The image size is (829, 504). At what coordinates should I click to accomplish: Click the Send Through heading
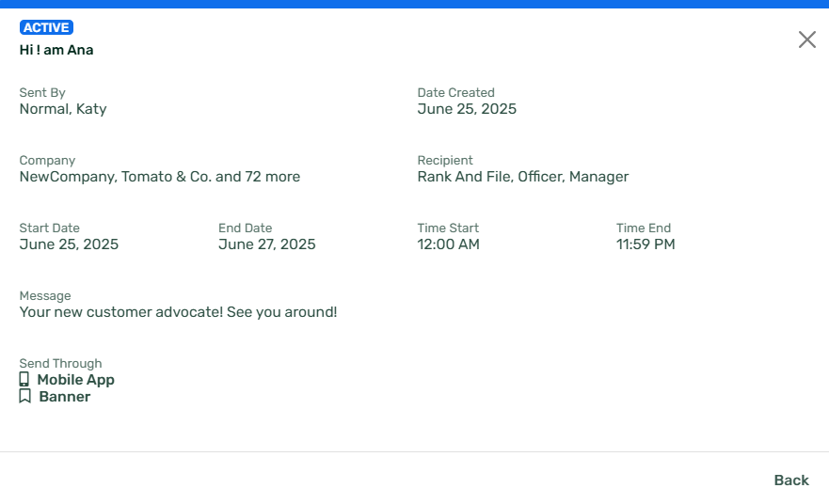click(61, 364)
